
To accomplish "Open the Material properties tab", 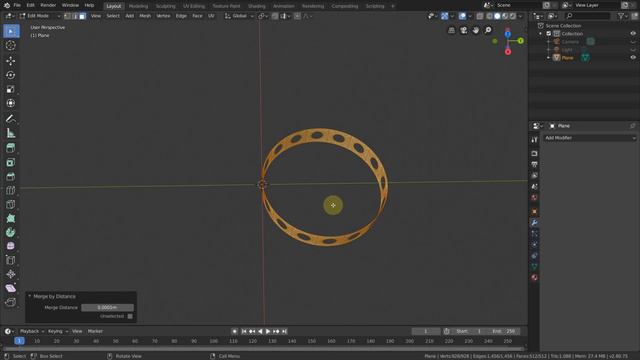I will (534, 278).
